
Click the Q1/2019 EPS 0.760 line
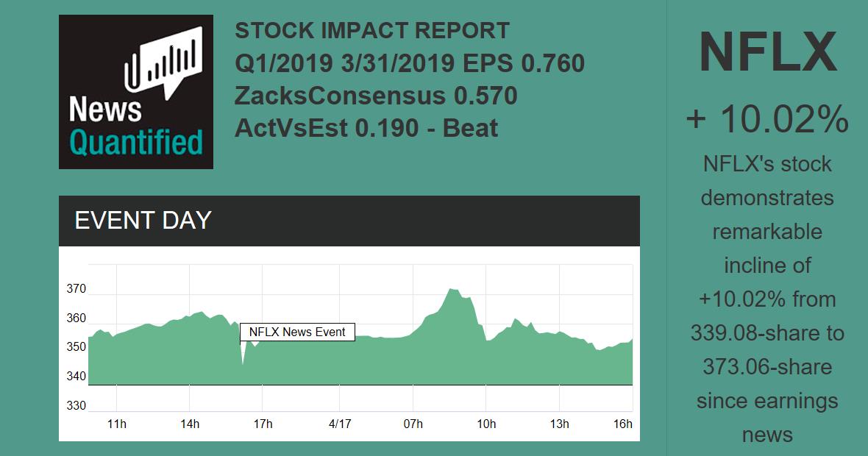click(410, 63)
